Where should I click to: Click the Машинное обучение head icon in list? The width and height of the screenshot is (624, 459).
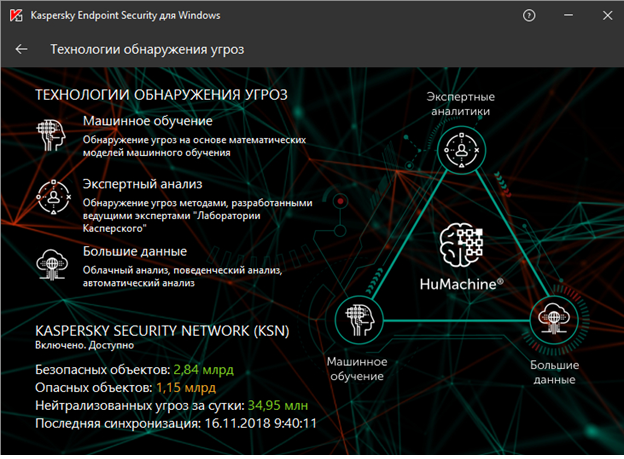pos(51,135)
